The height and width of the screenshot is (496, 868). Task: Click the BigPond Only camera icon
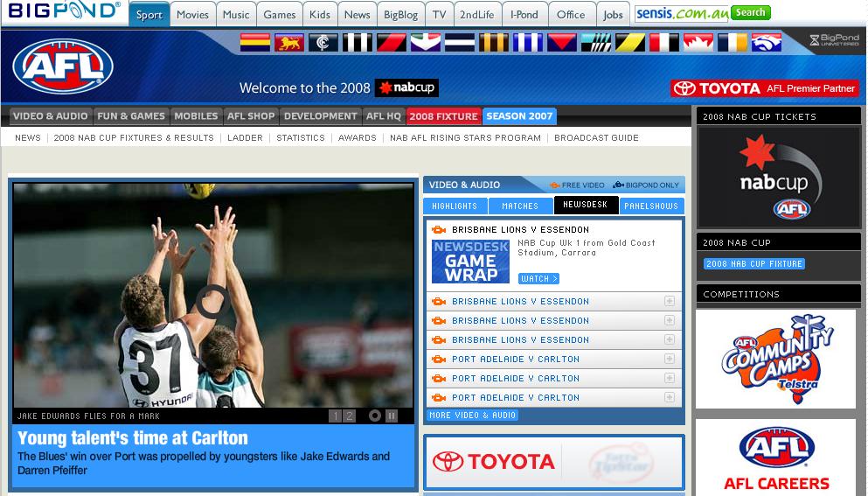(x=618, y=185)
